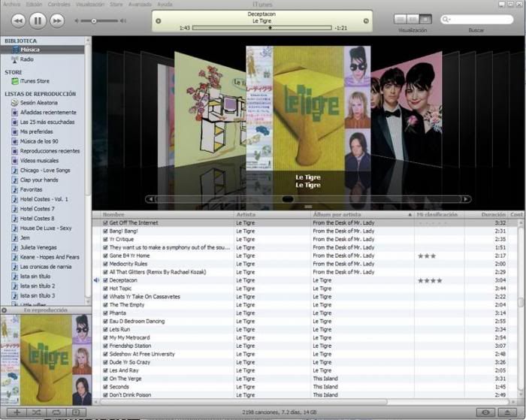This screenshot has width=526, height=420.
Task: Uncheck the Lets Run checkbox
Action: click(105, 330)
